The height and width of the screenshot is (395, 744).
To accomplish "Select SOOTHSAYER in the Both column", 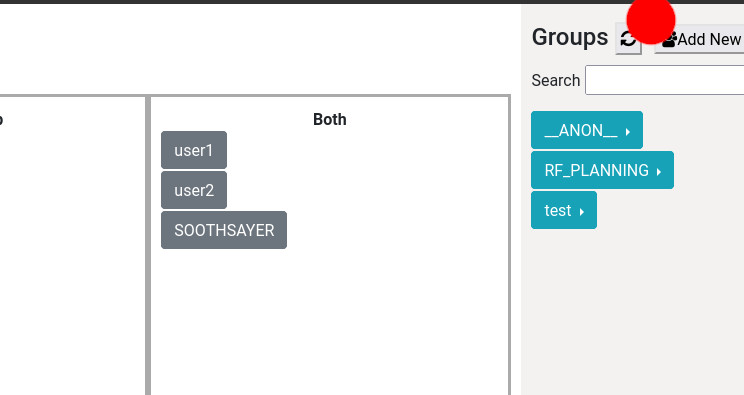I will coord(224,230).
